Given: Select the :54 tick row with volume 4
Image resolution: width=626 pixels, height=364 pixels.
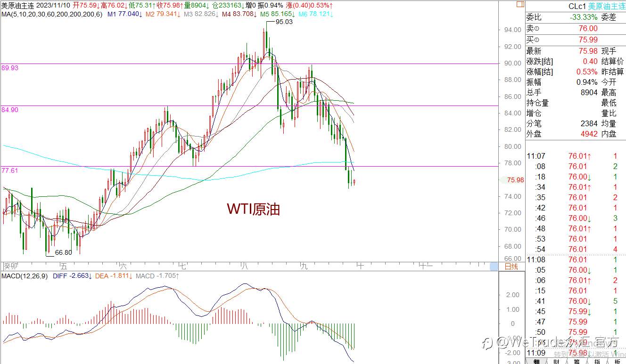Looking at the screenshot, I should pos(576,249).
